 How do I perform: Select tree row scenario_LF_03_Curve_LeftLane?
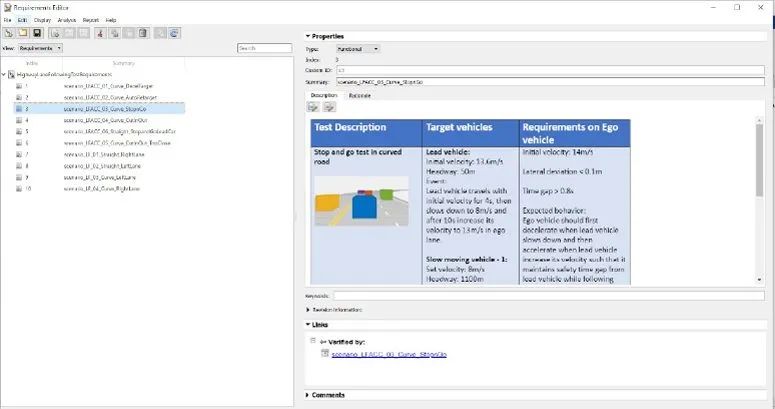[99, 177]
